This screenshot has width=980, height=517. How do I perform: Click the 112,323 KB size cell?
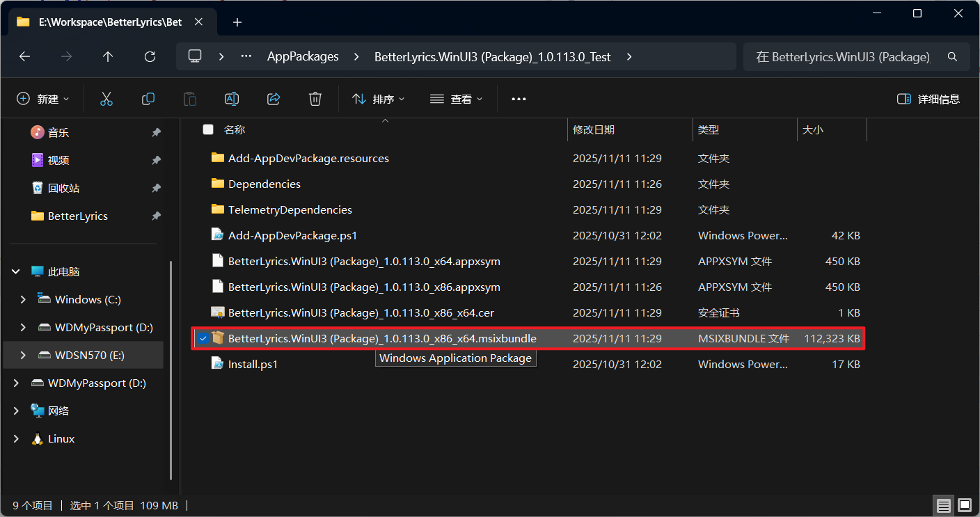(x=832, y=338)
